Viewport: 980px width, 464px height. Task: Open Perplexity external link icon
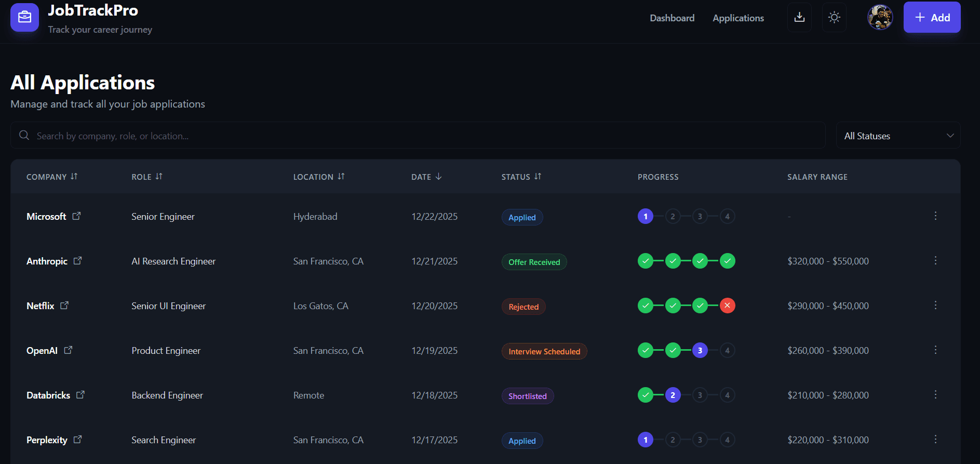click(x=77, y=439)
